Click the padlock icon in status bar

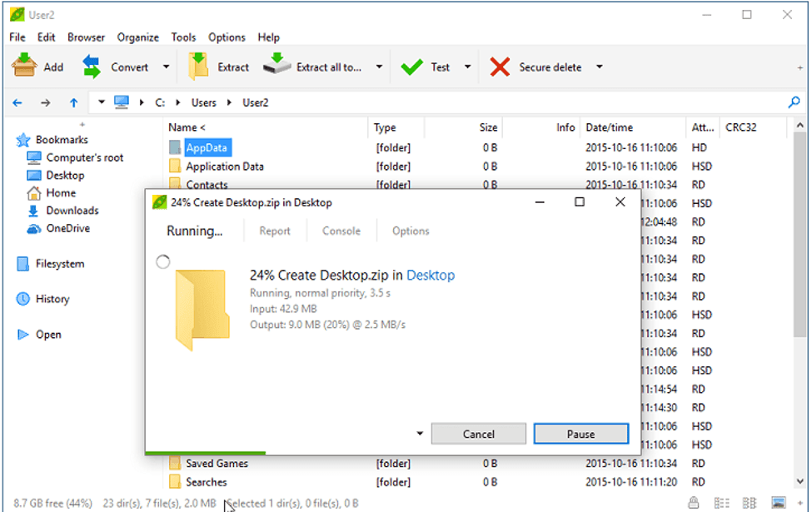(693, 503)
